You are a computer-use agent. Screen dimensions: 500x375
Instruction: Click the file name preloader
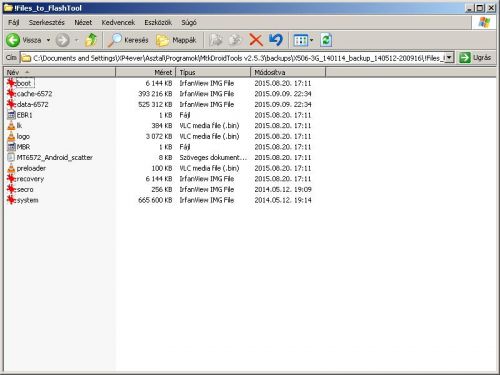(31, 168)
